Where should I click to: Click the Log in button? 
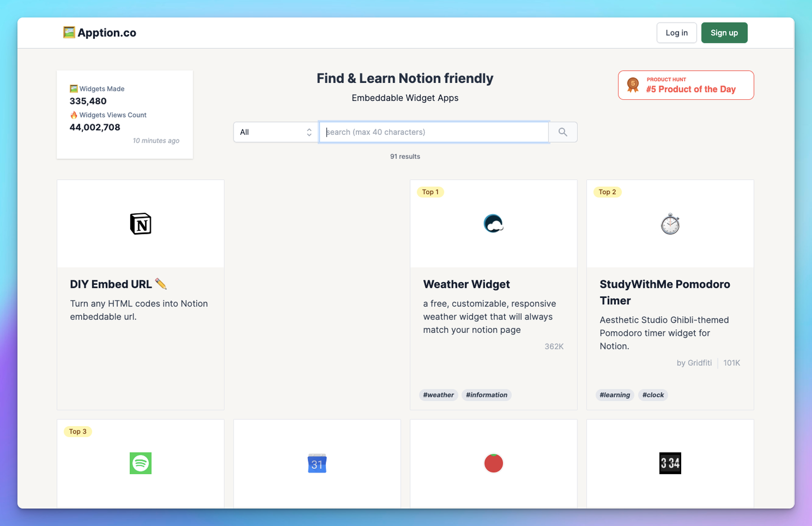pyautogui.click(x=676, y=32)
